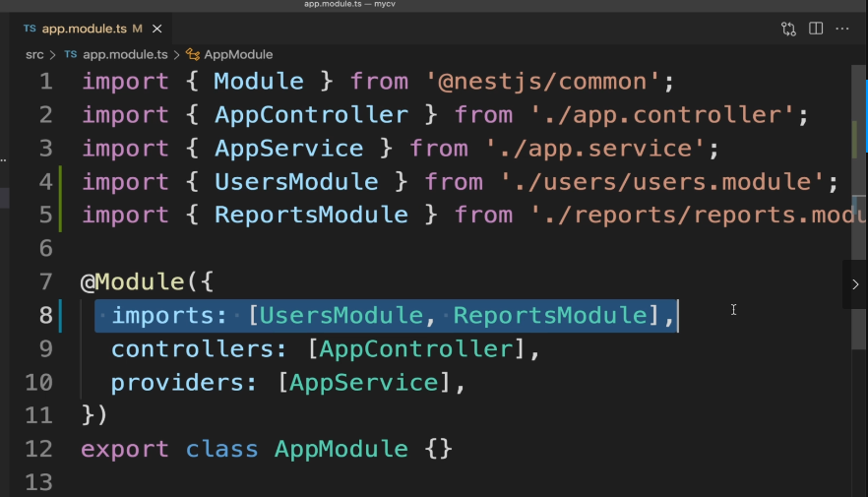This screenshot has height=497, width=868.
Task: Click the UsersModule identifier in the line 4 import
Action: tap(296, 182)
